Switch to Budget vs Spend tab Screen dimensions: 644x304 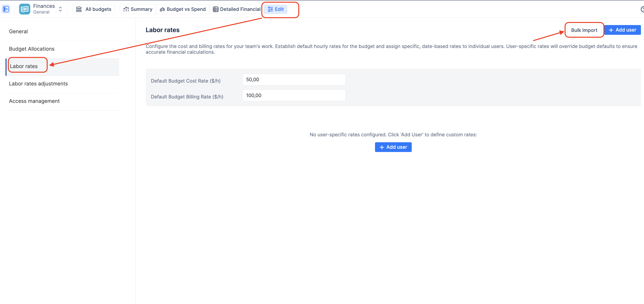point(183,9)
